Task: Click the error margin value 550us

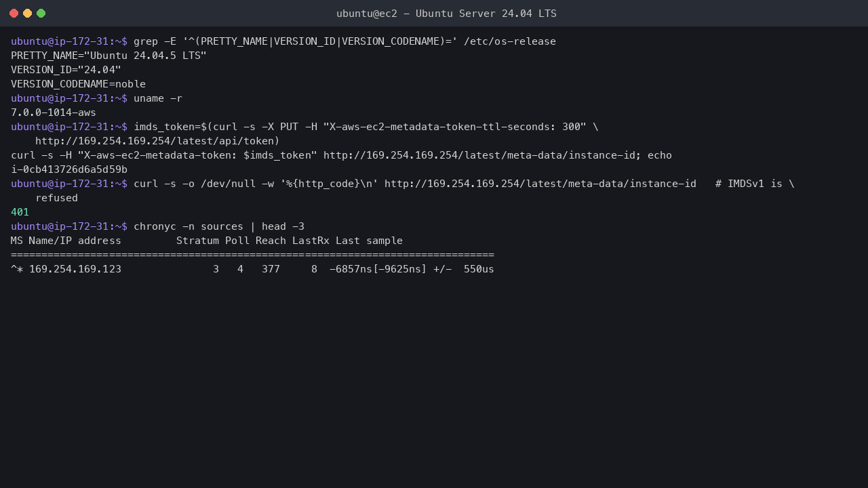Action: [x=479, y=269]
